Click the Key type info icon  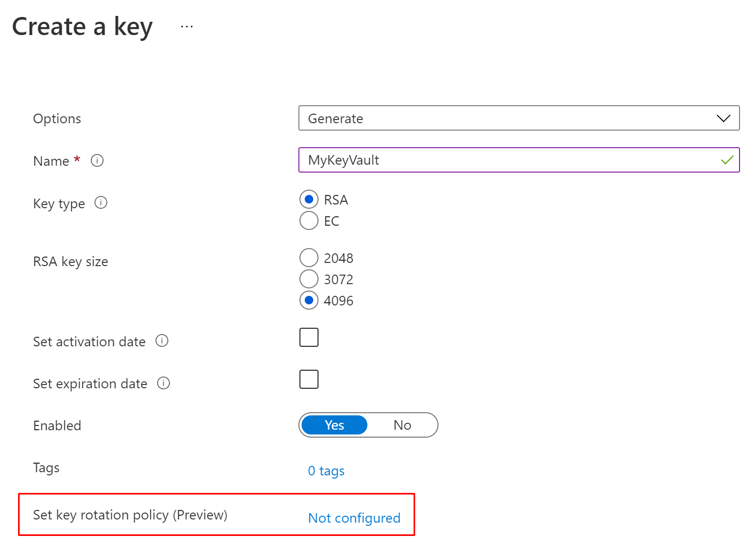click(101, 202)
